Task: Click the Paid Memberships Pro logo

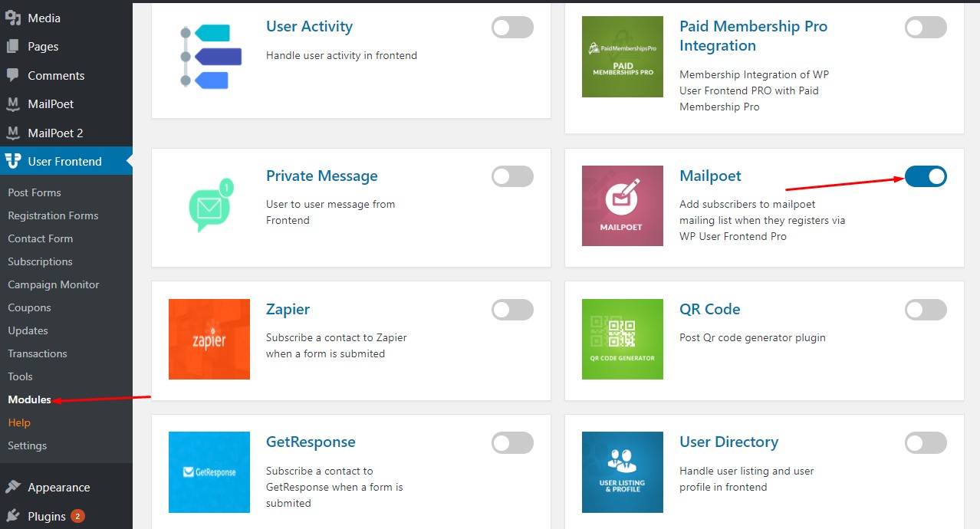Action: tap(623, 57)
